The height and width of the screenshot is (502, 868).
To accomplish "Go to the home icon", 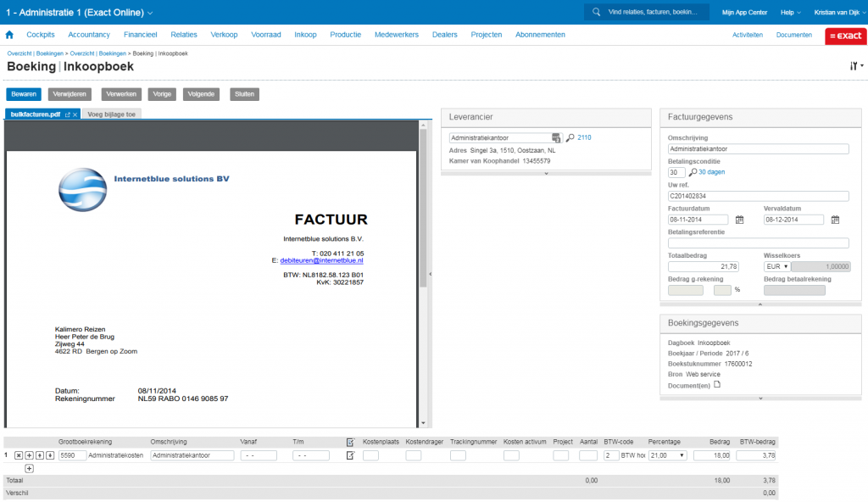I will (9, 35).
